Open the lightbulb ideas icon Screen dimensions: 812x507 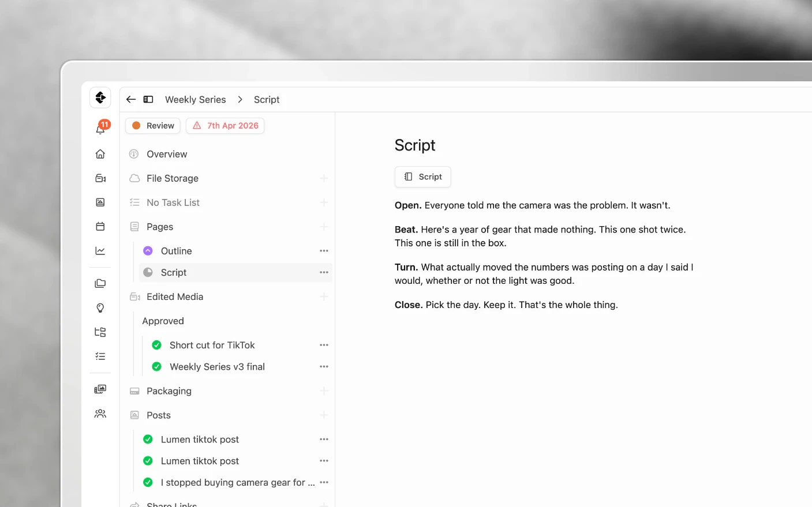100,308
